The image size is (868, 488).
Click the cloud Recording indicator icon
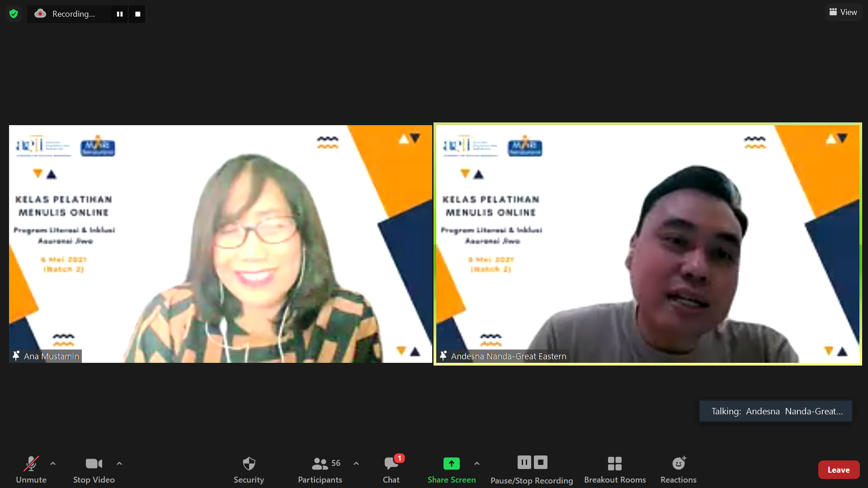(x=40, y=14)
